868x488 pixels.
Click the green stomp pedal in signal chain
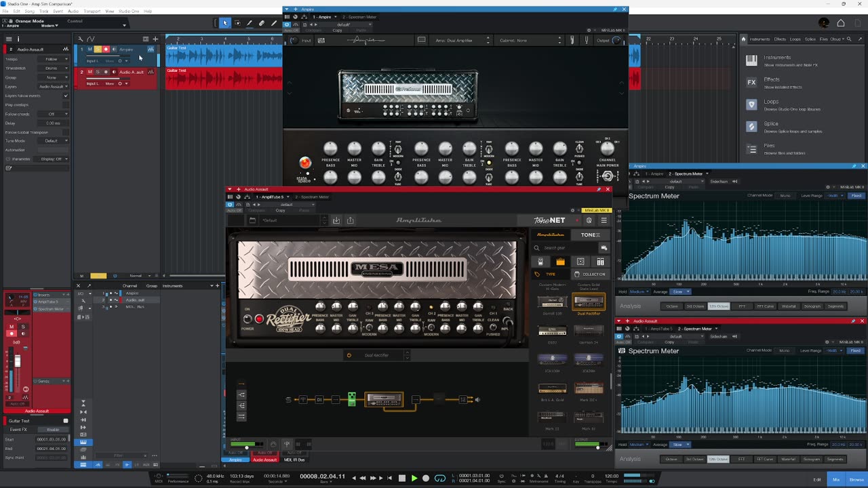click(351, 399)
